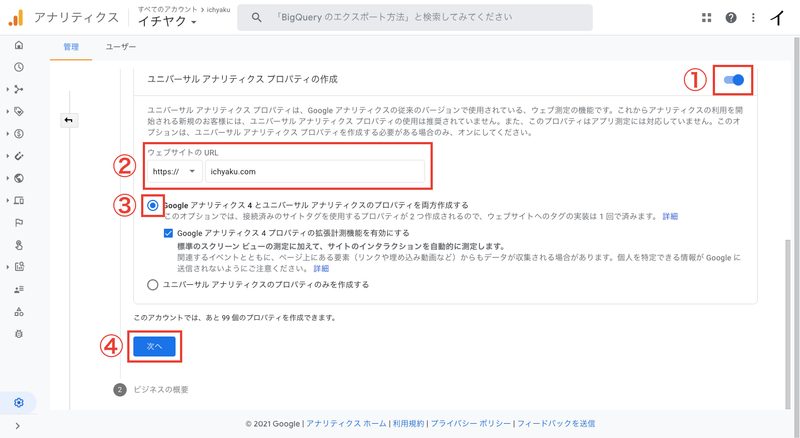Open 利用規約 footer link
Screen dimensions: 800x438
[408, 424]
